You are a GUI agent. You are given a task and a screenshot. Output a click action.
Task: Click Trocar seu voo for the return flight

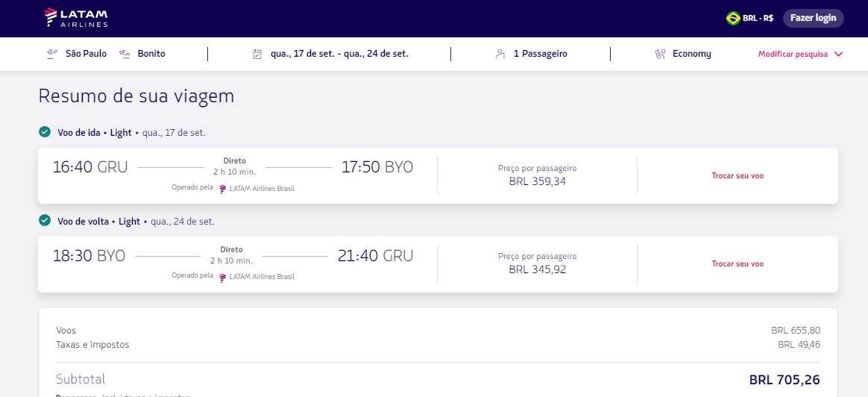tap(738, 264)
